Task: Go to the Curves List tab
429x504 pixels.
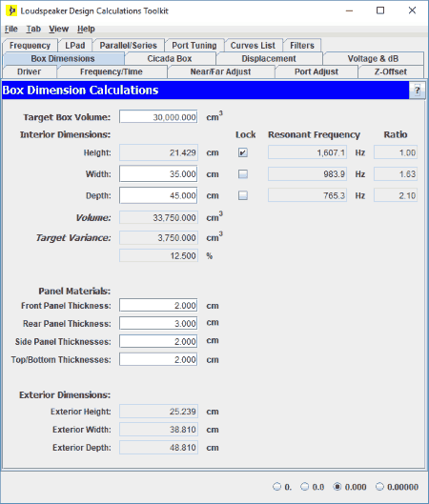Action: (253, 46)
